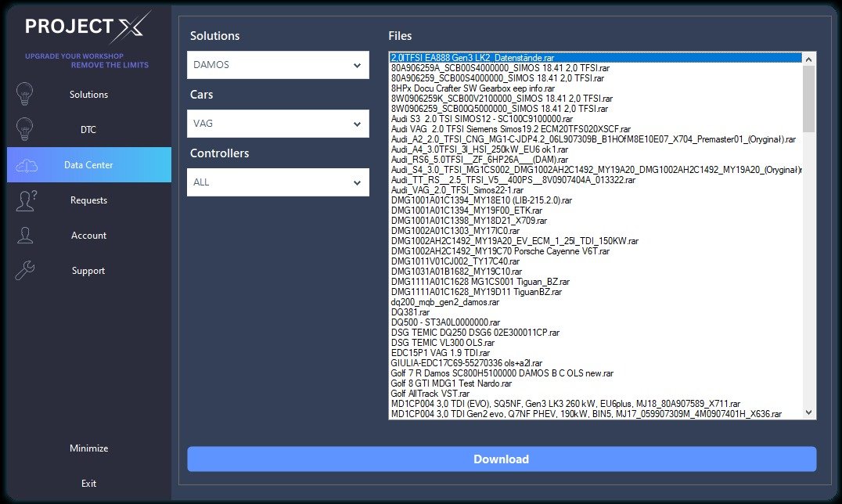
Task: Select DSG TEMIC VL300 OLS.rar
Action: [596, 343]
